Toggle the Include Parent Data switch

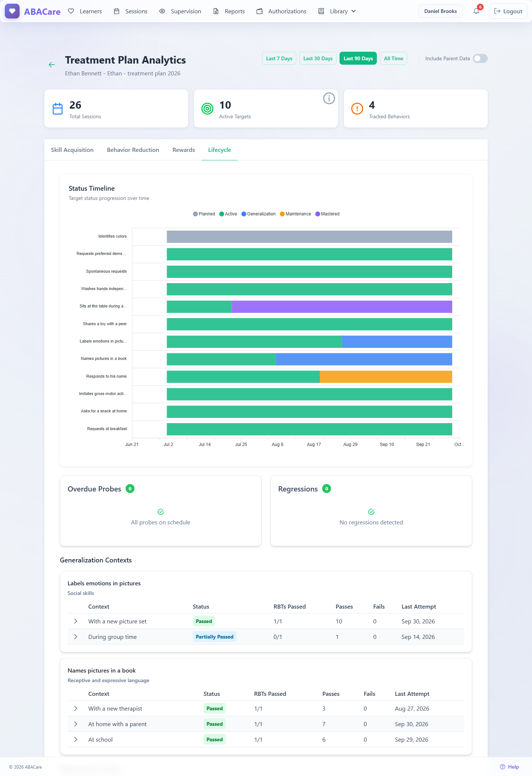(x=480, y=58)
